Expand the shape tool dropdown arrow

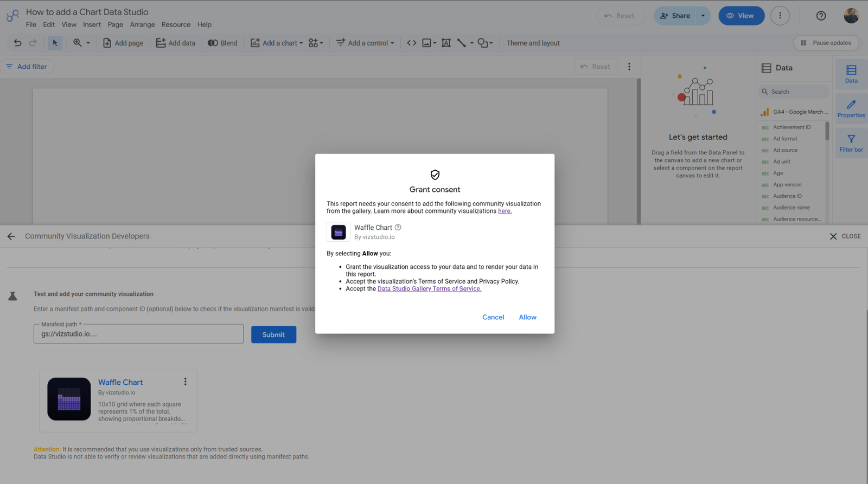pyautogui.click(x=491, y=43)
